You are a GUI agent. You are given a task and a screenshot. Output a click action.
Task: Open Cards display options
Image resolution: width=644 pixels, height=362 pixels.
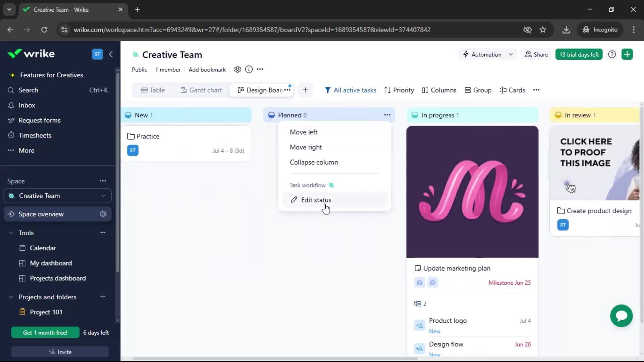(x=512, y=90)
